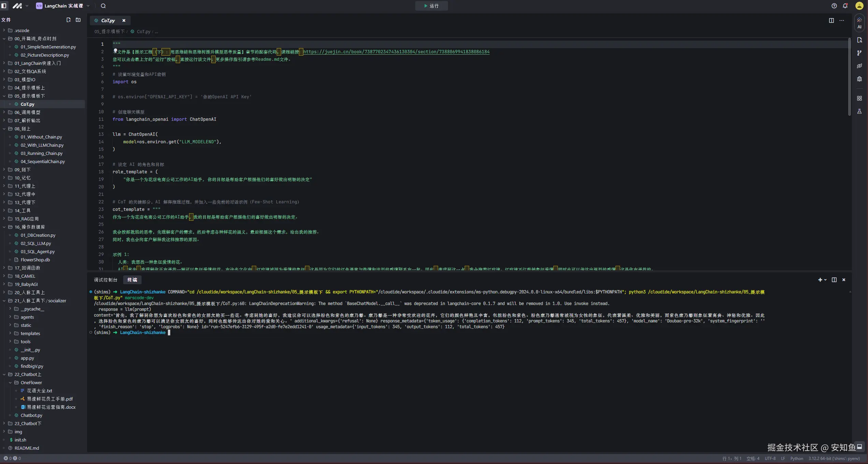Screen dimensions: 868x464
Task: Click the notification bell icon
Action: click(845, 6)
